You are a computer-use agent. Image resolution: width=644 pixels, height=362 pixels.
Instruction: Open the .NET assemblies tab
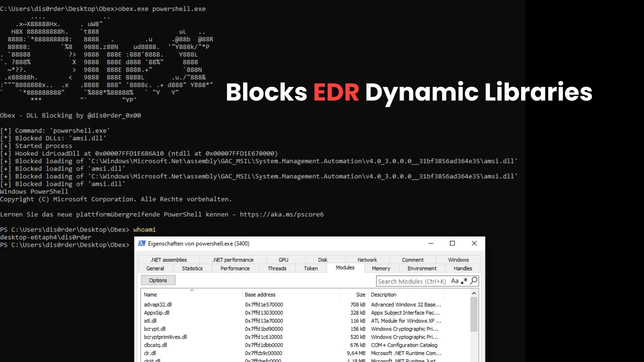169,259
